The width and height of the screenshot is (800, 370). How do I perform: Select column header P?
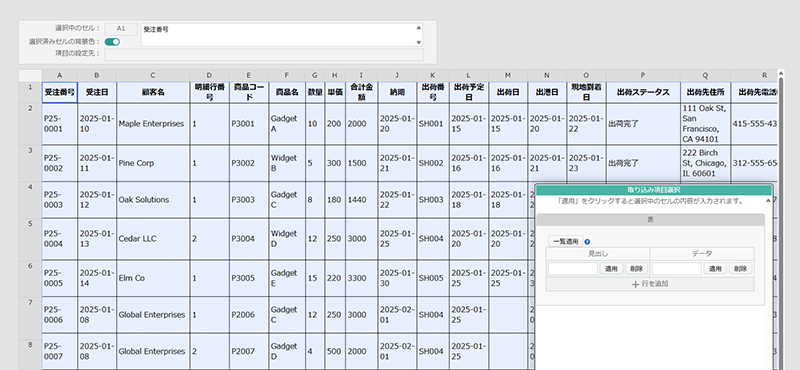(643, 76)
